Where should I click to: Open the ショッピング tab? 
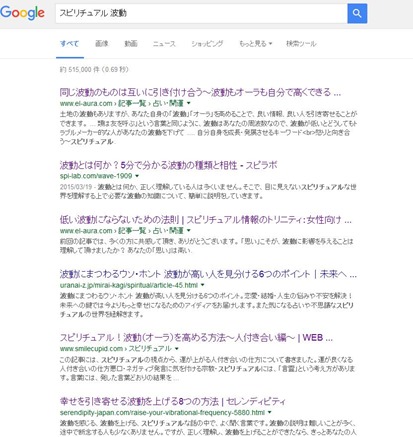coord(207,44)
